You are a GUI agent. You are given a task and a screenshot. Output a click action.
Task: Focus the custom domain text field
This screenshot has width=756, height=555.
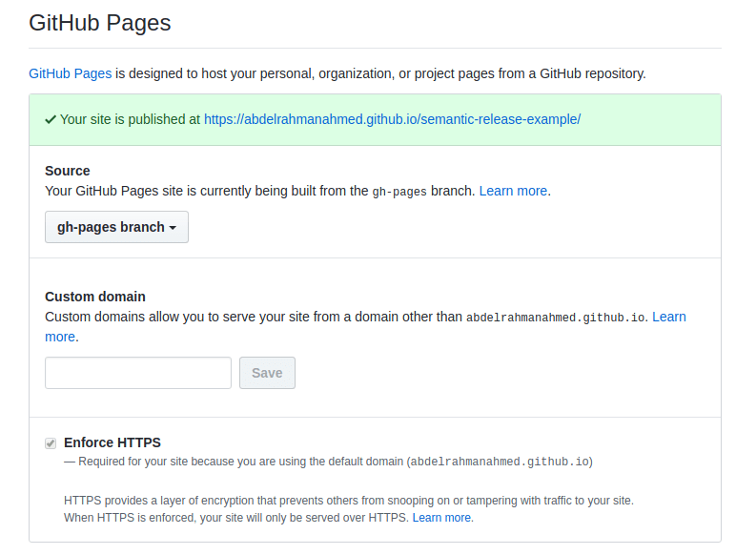pos(138,373)
